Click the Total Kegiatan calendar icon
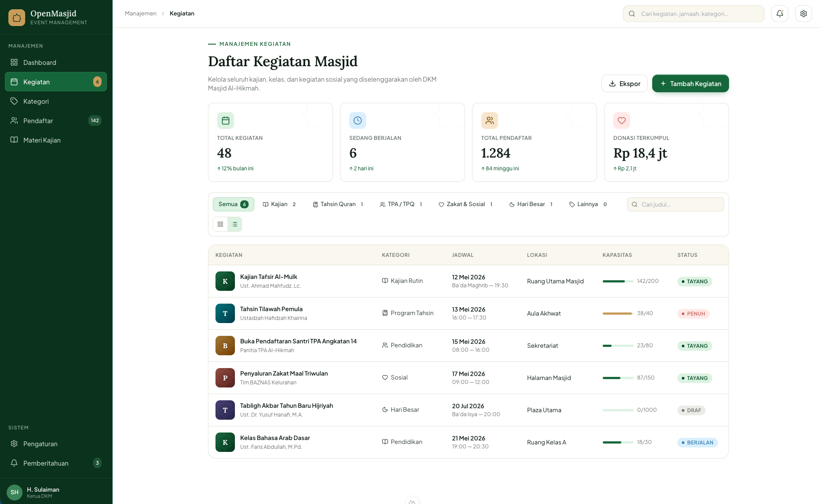The height and width of the screenshot is (504, 820). 226,120
